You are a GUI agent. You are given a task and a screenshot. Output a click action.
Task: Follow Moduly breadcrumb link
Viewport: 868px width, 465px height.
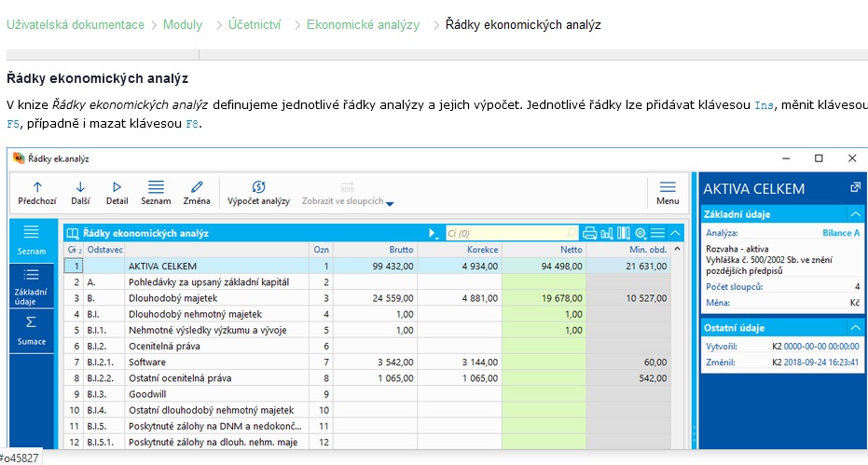(x=183, y=25)
